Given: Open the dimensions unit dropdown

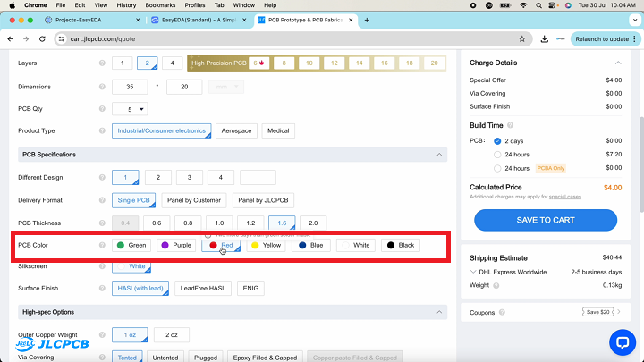Looking at the screenshot, I should click(226, 87).
